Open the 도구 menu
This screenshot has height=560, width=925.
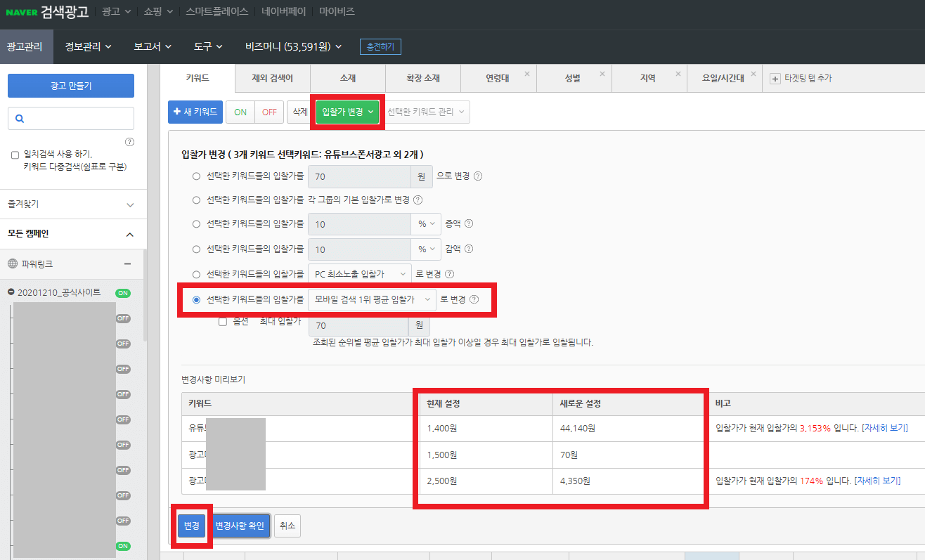207,46
